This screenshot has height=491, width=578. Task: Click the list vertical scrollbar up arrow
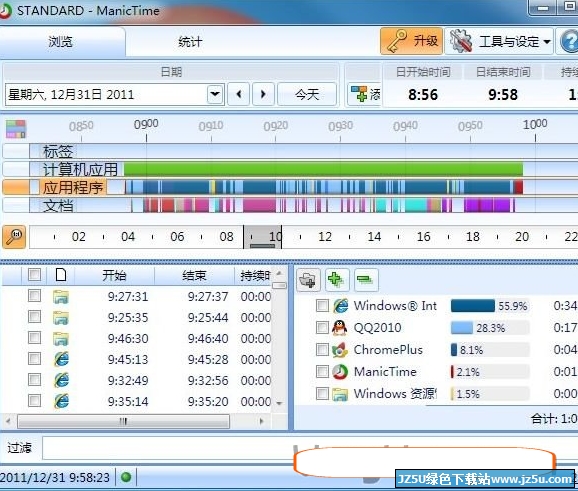pyautogui.click(x=279, y=273)
